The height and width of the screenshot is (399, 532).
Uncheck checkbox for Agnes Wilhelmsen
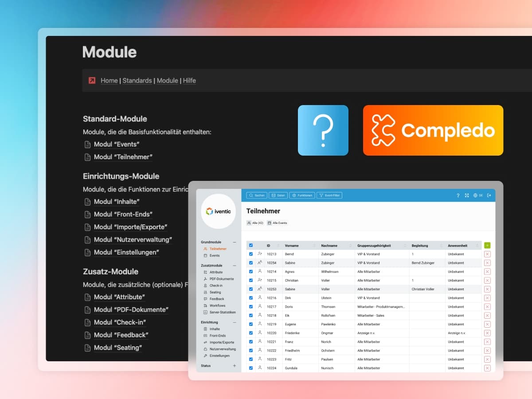(251, 271)
